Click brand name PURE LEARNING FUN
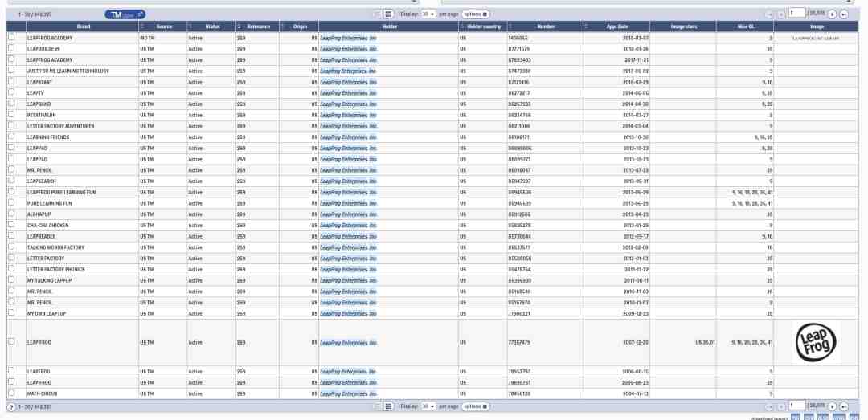The height and width of the screenshot is (420, 868). (x=50, y=203)
